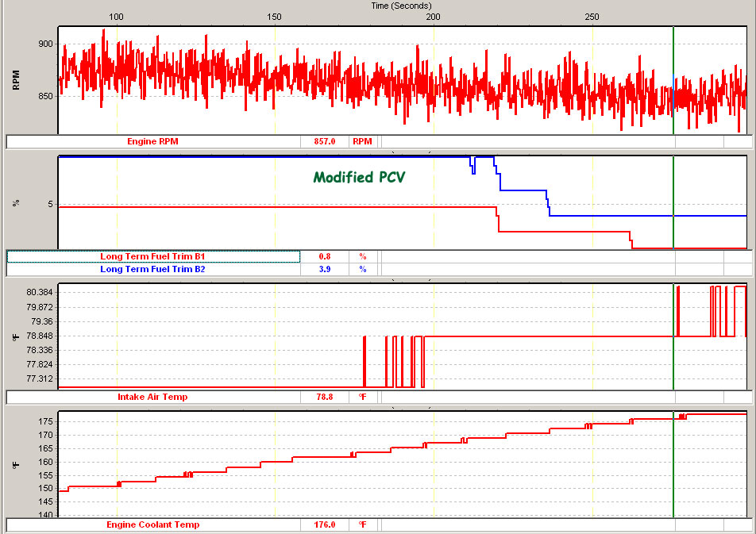756x534 pixels.
Task: Click the green cursor line in coolant graph
Action: point(673,476)
